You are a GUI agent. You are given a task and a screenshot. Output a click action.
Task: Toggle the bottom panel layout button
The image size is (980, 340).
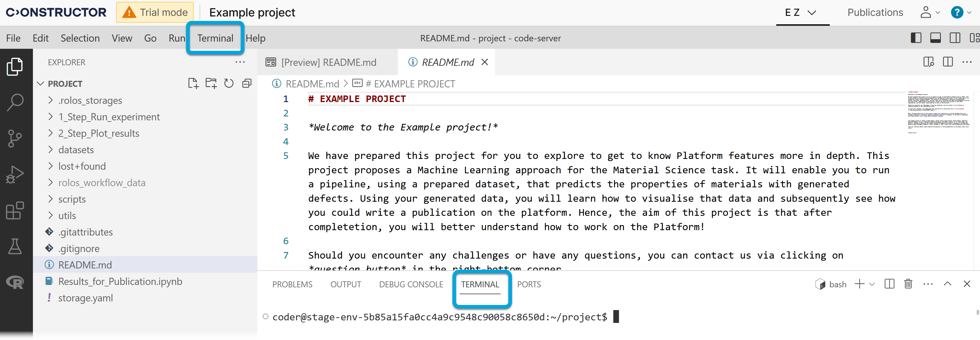click(x=935, y=38)
